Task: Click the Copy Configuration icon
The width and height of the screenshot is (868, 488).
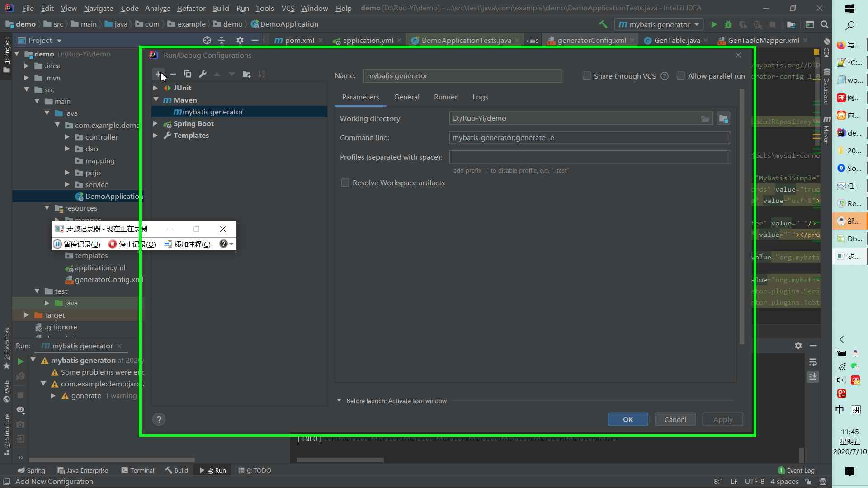Action: [188, 74]
